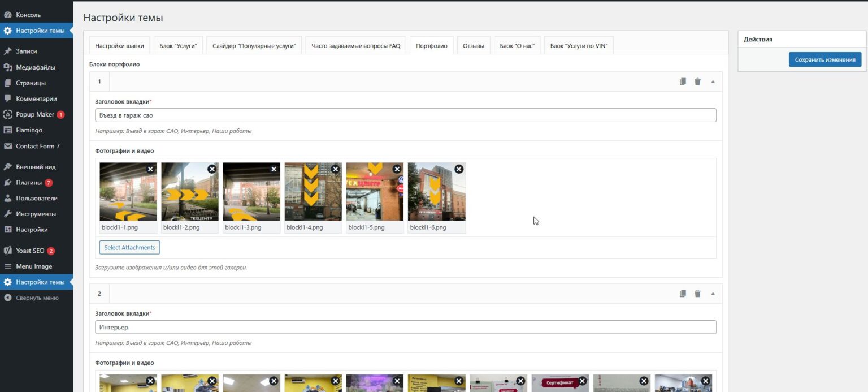Click the Yoast SEO icon
Image resolution: width=868 pixels, height=392 pixels.
click(8, 251)
